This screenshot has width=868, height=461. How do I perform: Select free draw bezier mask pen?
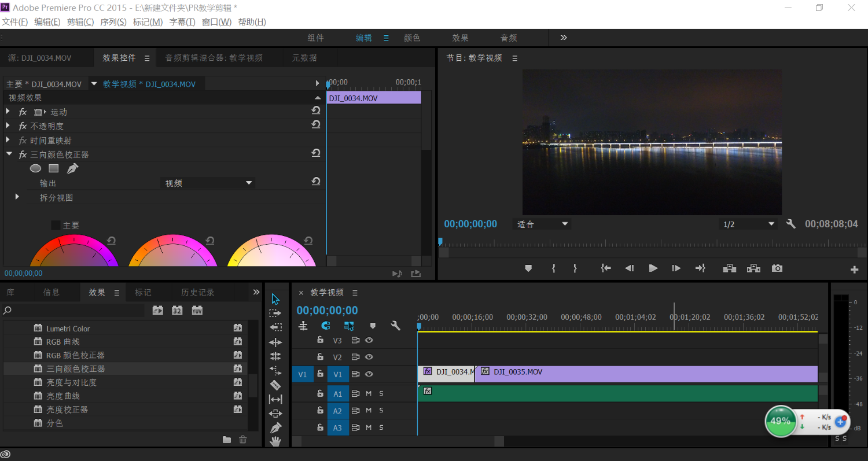click(72, 168)
